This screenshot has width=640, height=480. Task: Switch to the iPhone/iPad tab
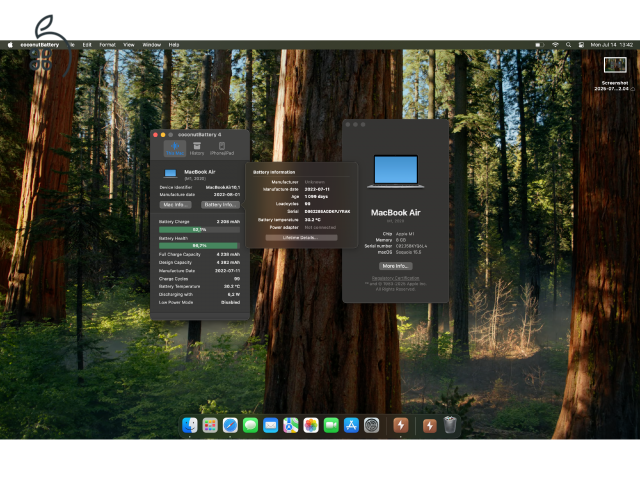click(222, 149)
